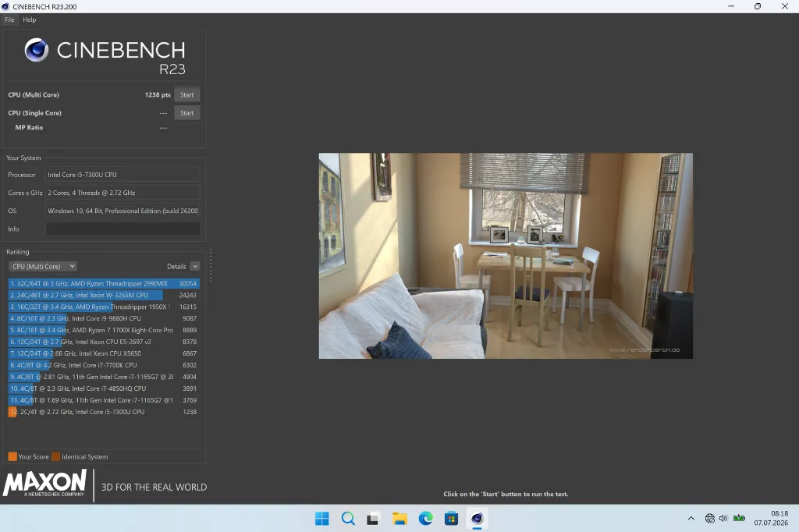Image resolution: width=799 pixels, height=532 pixels.
Task: Open Microsoft Store from the taskbar
Action: pos(452,519)
